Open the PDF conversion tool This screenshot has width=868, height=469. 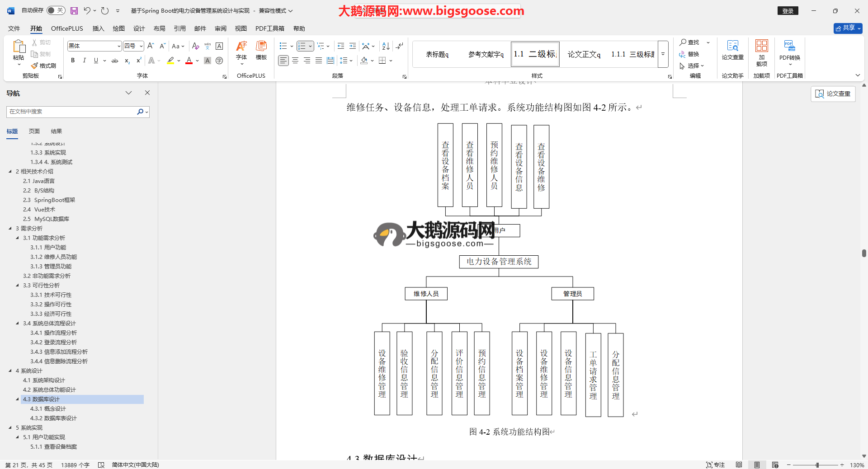click(x=789, y=51)
